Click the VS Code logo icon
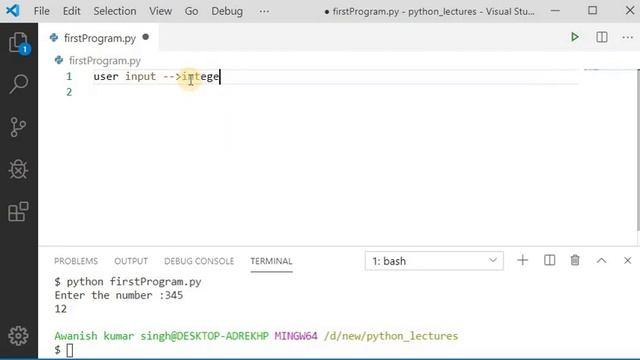The width and height of the screenshot is (640, 360). [x=13, y=11]
